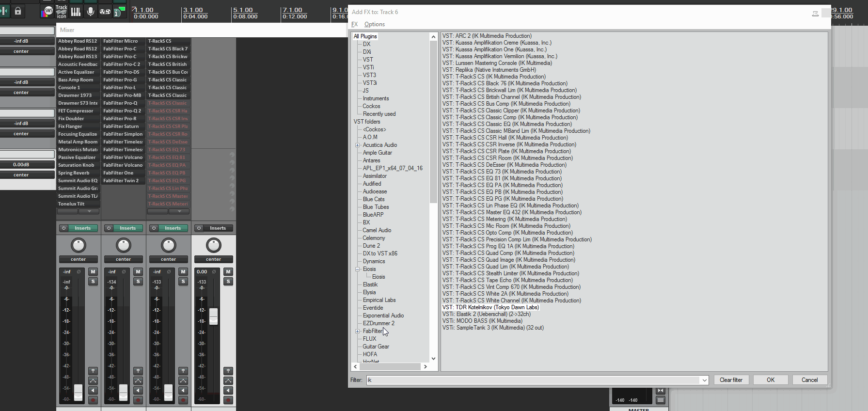
Task: Arm record on the highlighted fourth strip
Action: (228, 400)
